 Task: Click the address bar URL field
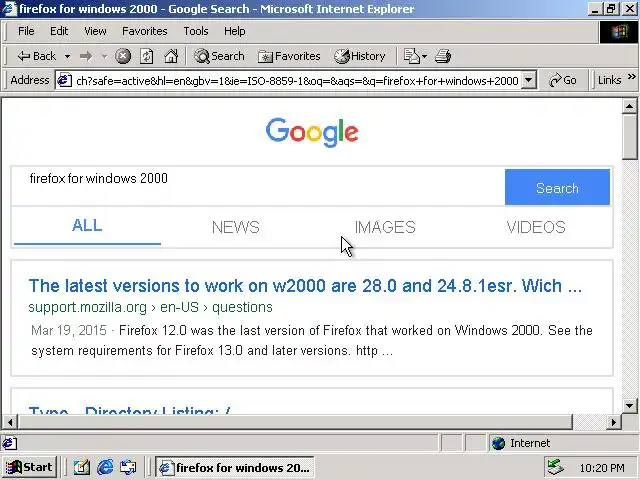[297, 80]
